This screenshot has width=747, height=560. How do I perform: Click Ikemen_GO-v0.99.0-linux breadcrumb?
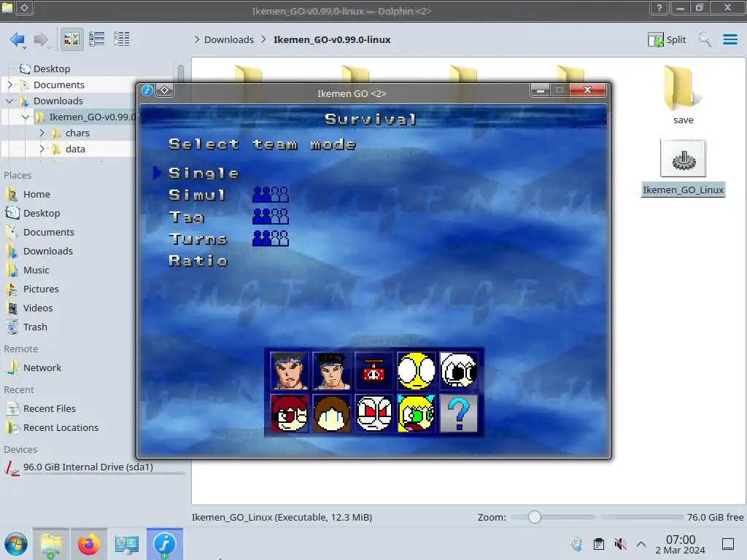pyautogui.click(x=332, y=39)
